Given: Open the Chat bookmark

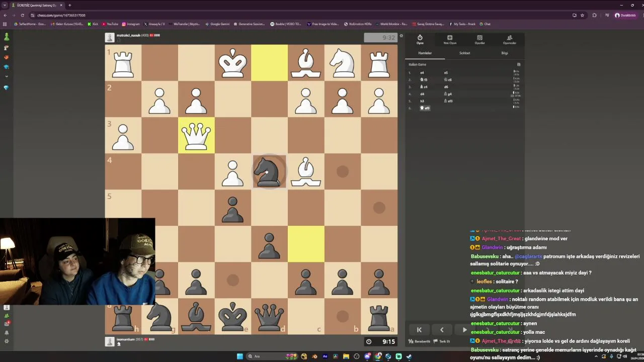Looking at the screenshot, I should click(x=485, y=24).
